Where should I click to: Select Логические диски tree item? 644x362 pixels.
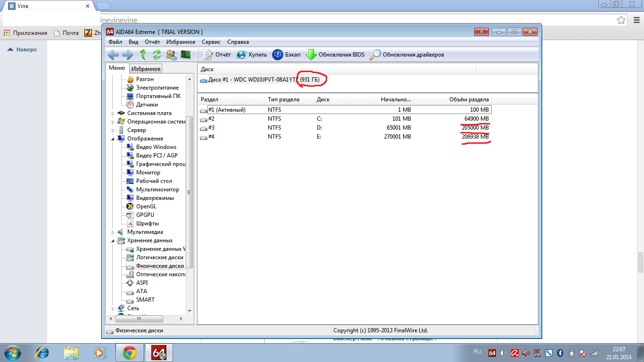tap(160, 257)
